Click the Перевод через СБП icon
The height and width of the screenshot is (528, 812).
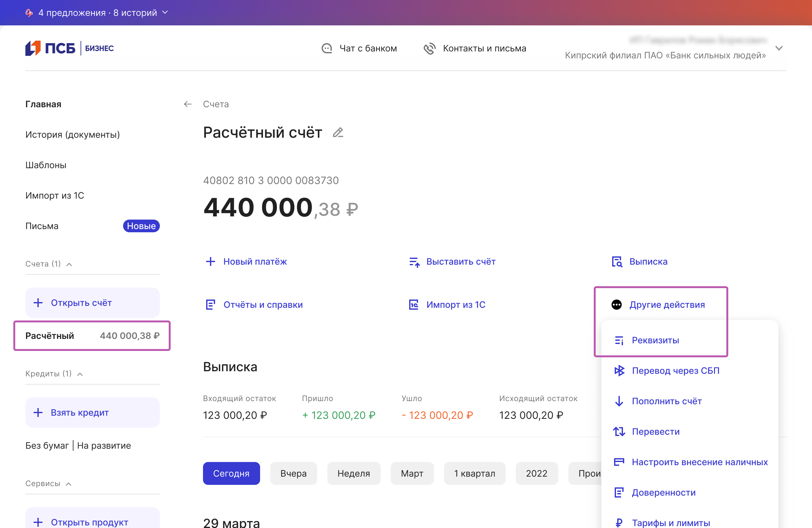point(619,371)
